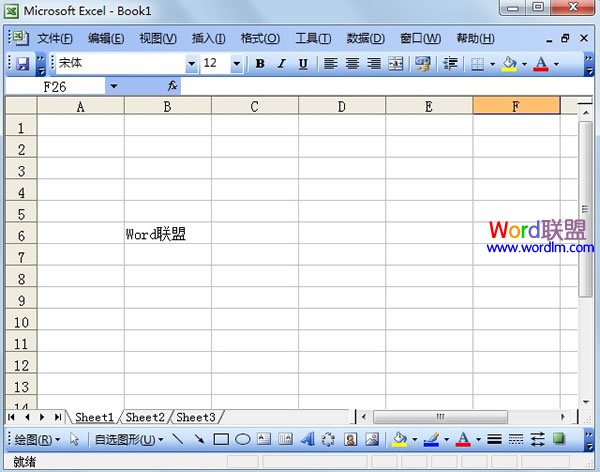Viewport: 600px width, 472px height.
Task: Click the Name Box showing F26
Action: click(55, 87)
